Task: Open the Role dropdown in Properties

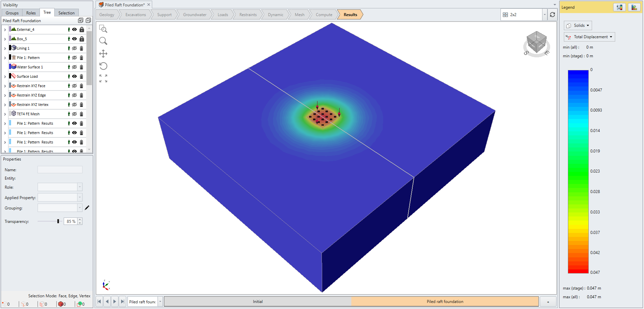Action: 80,187
